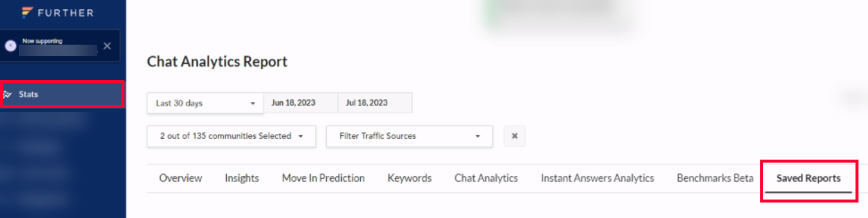Dismiss the Now supporting banner
868x218 pixels.
(107, 46)
